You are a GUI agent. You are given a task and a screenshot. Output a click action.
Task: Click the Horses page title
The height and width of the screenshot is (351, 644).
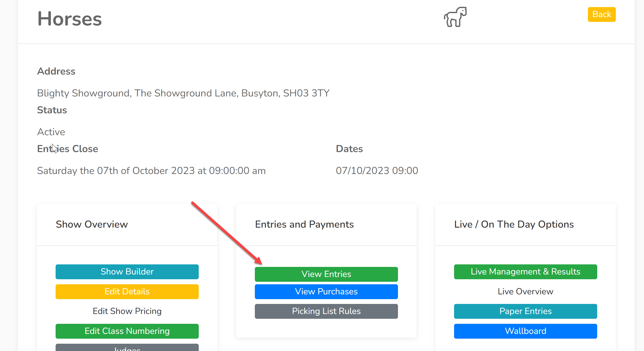click(x=69, y=19)
